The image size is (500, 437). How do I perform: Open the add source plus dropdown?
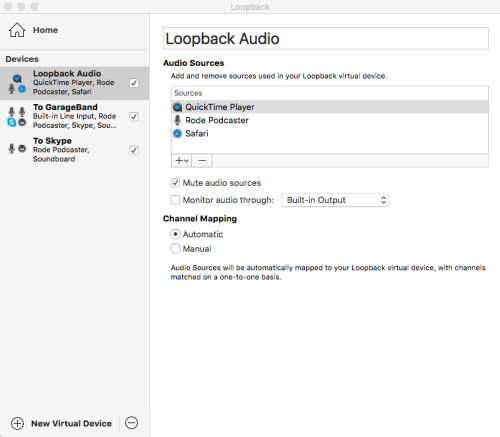click(x=182, y=160)
